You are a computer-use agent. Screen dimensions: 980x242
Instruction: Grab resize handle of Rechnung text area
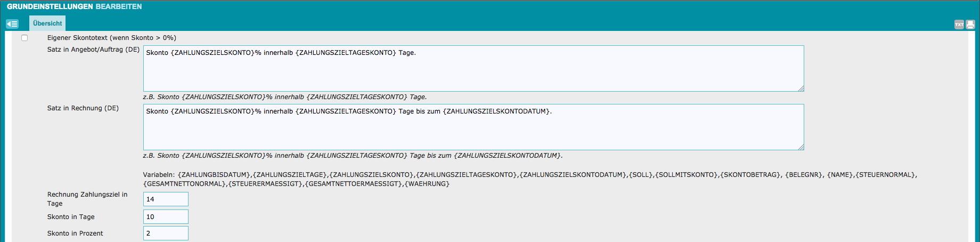click(801, 148)
